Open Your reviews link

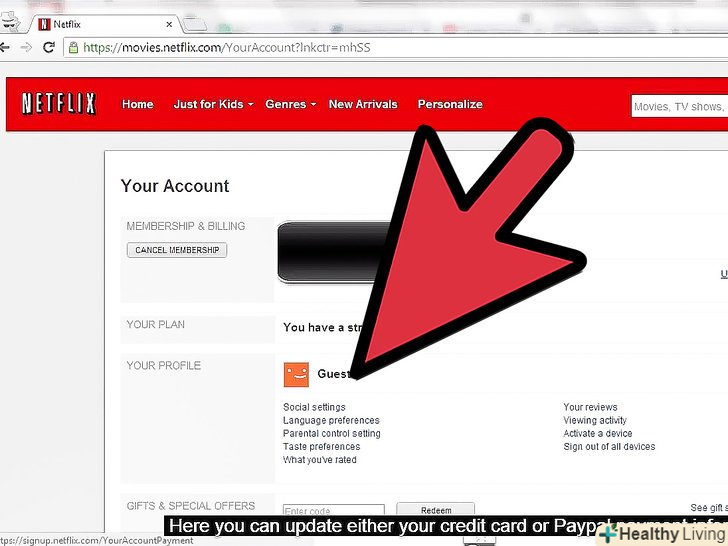click(x=590, y=407)
